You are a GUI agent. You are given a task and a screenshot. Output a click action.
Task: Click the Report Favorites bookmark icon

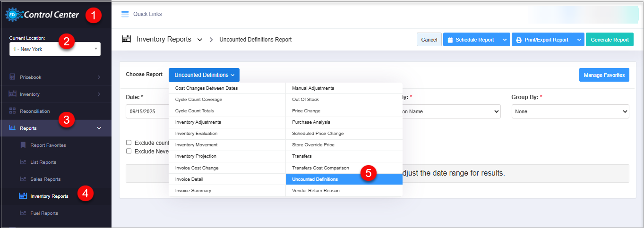click(23, 145)
